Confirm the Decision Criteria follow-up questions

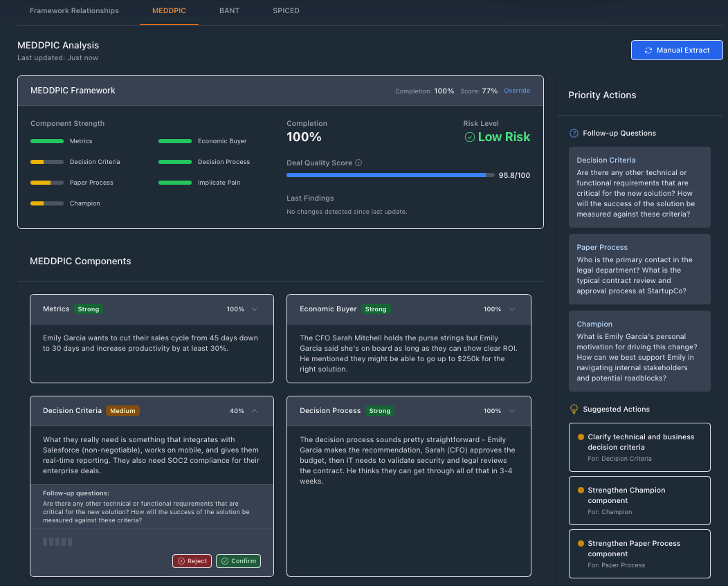(238, 561)
